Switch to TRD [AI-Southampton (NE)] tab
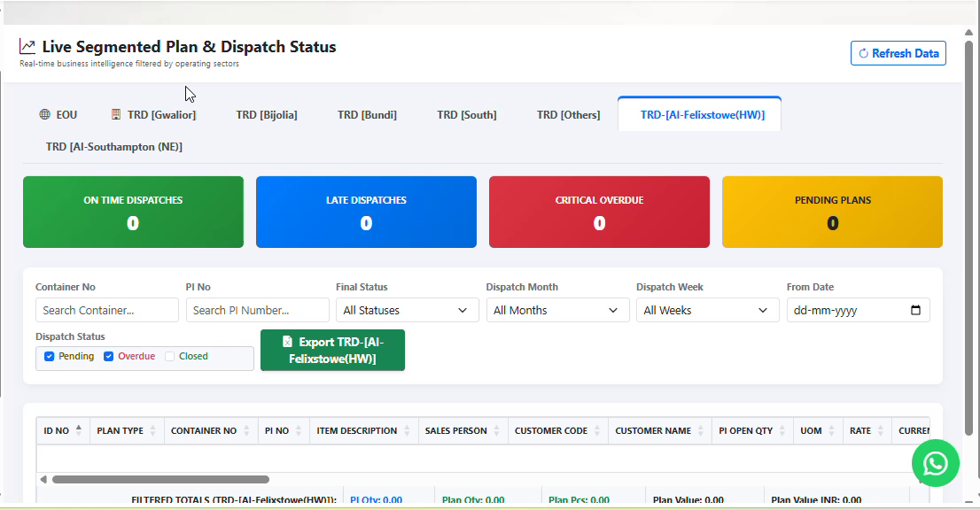The width and height of the screenshot is (980, 510). tap(114, 147)
